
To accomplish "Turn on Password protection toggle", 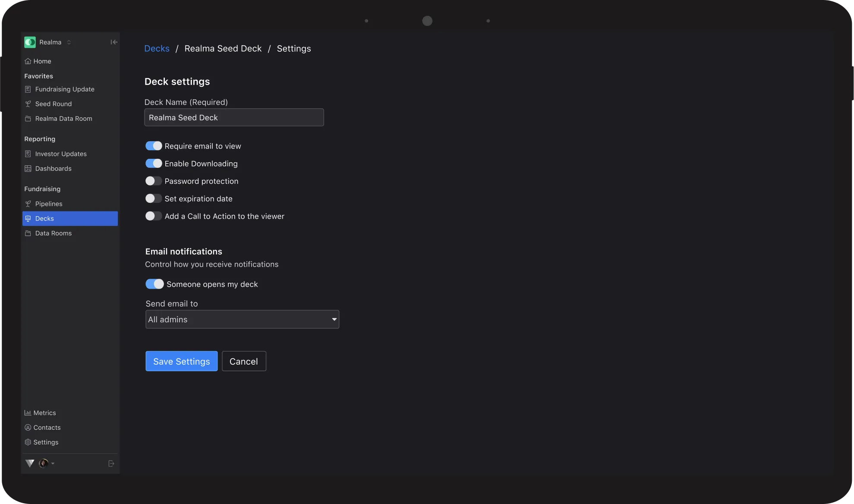I will tap(154, 181).
